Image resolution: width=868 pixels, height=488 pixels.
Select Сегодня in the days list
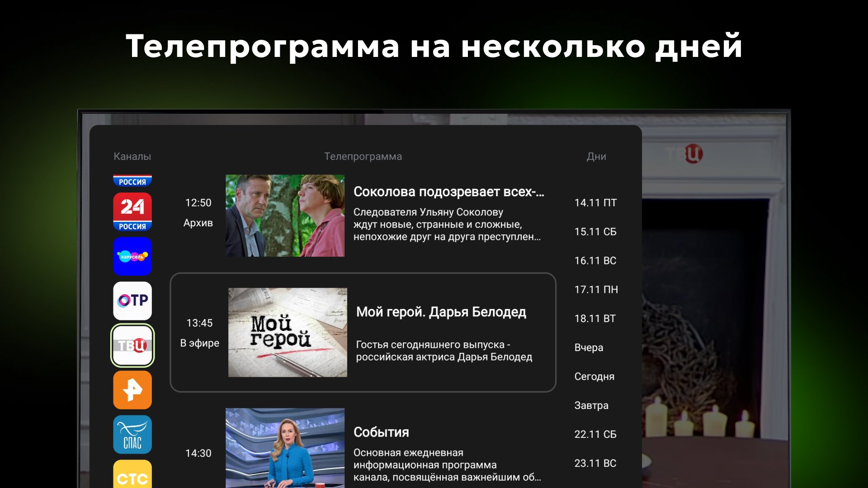point(594,376)
